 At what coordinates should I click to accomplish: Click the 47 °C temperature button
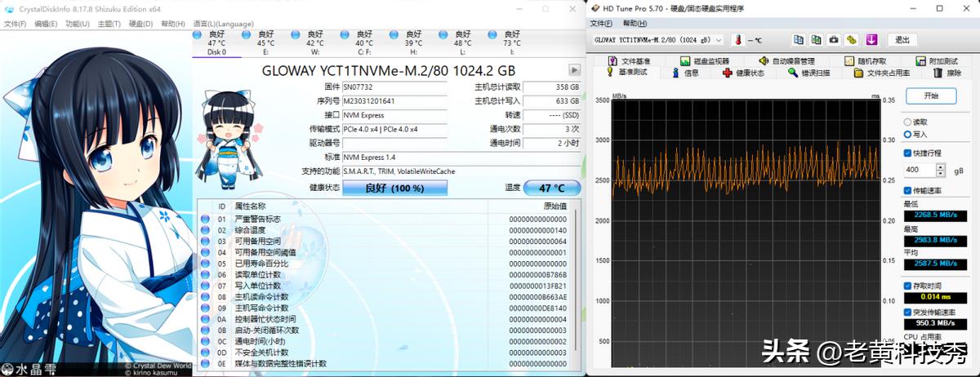(551, 188)
